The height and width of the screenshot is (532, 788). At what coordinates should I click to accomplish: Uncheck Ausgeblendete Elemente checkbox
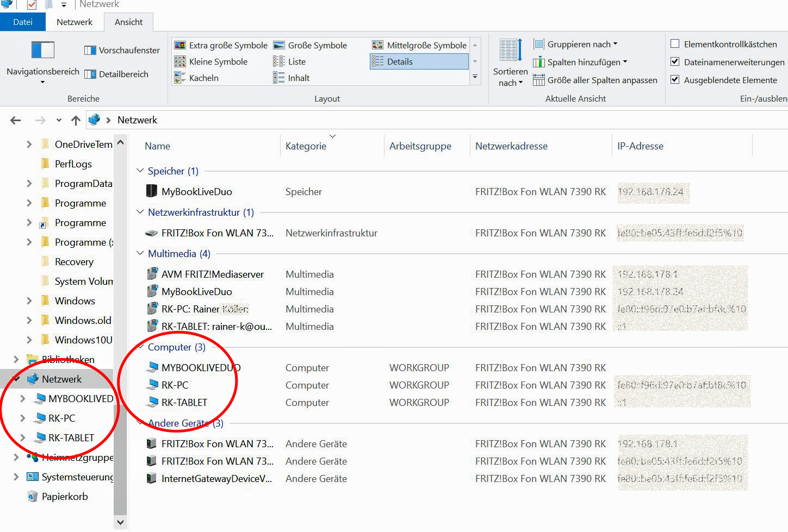(675, 79)
